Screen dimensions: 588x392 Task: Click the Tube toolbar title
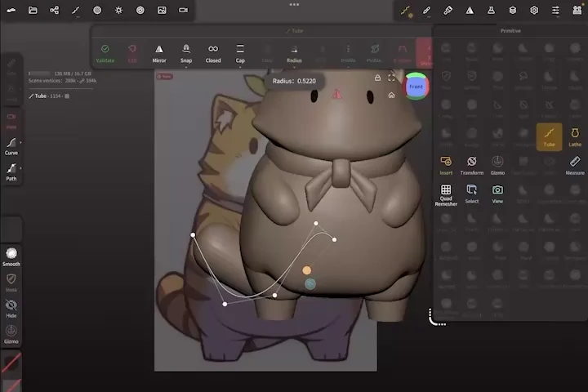pyautogui.click(x=295, y=31)
